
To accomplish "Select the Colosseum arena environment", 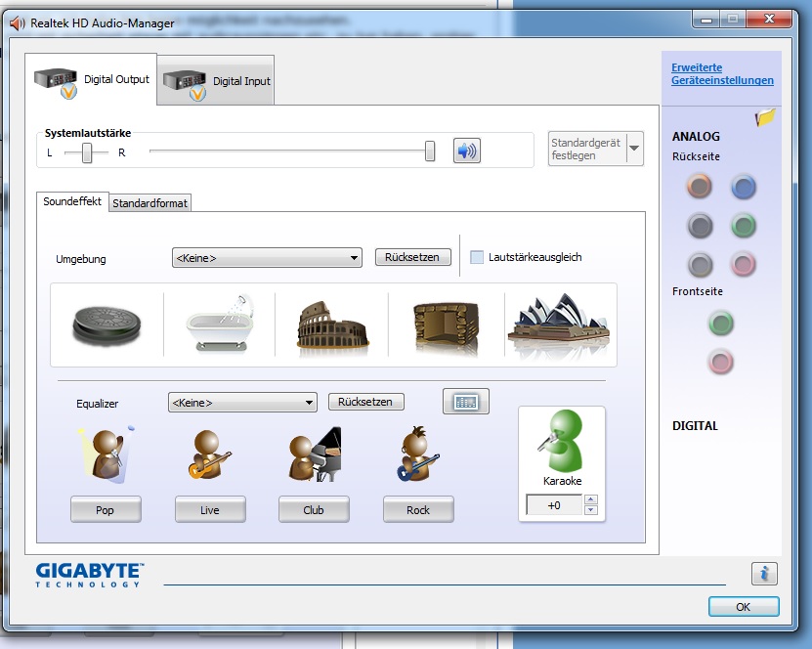I will point(332,324).
